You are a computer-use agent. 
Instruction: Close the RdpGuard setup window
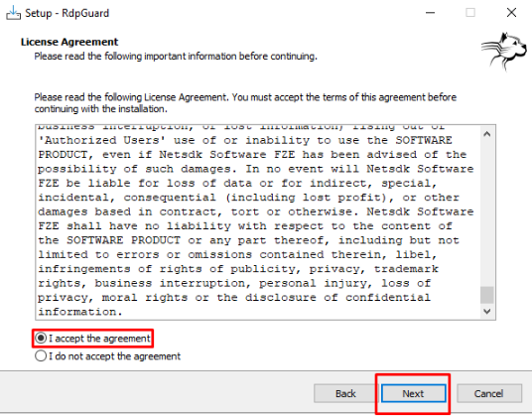pos(511,13)
